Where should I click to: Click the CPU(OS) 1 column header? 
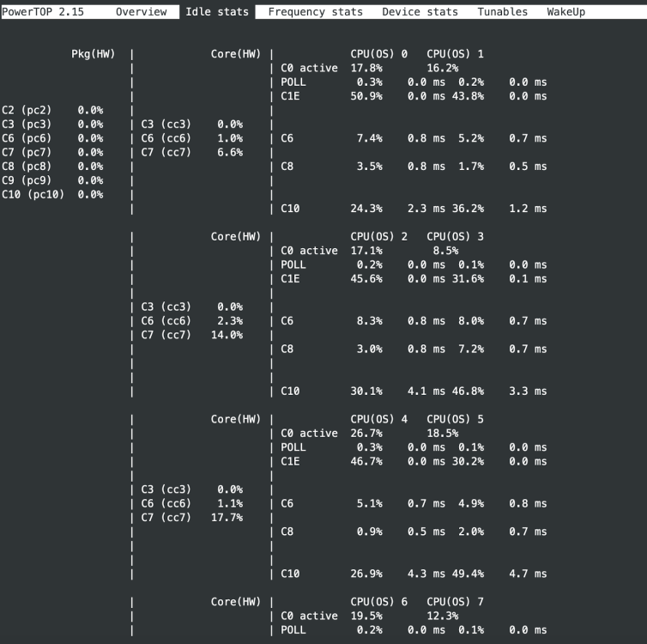point(455,53)
